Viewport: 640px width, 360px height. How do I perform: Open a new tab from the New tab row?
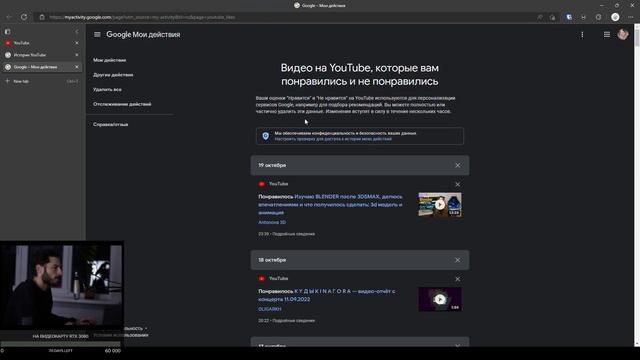41,81
